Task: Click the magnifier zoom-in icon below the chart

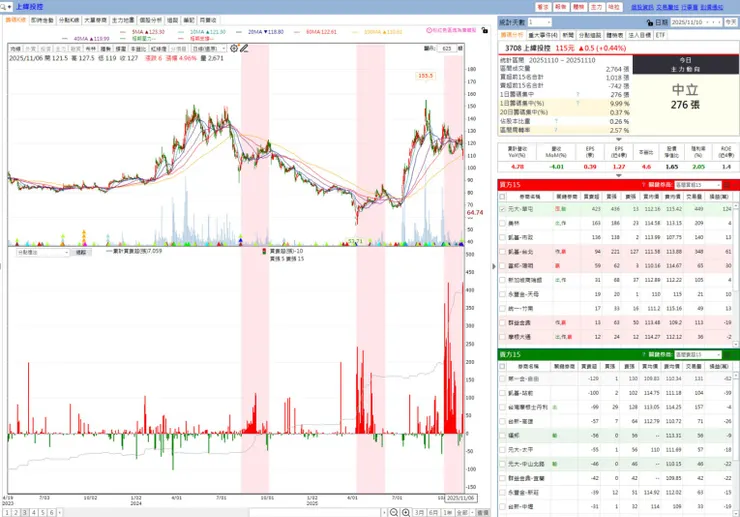Action: pyautogui.click(x=406, y=512)
